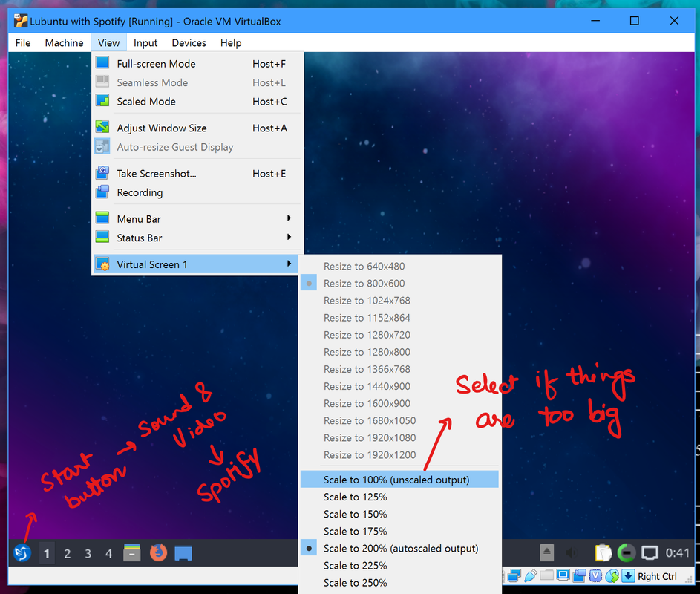Click the VirtualBox title bar app icon
This screenshot has width=700, height=594.
[x=21, y=21]
